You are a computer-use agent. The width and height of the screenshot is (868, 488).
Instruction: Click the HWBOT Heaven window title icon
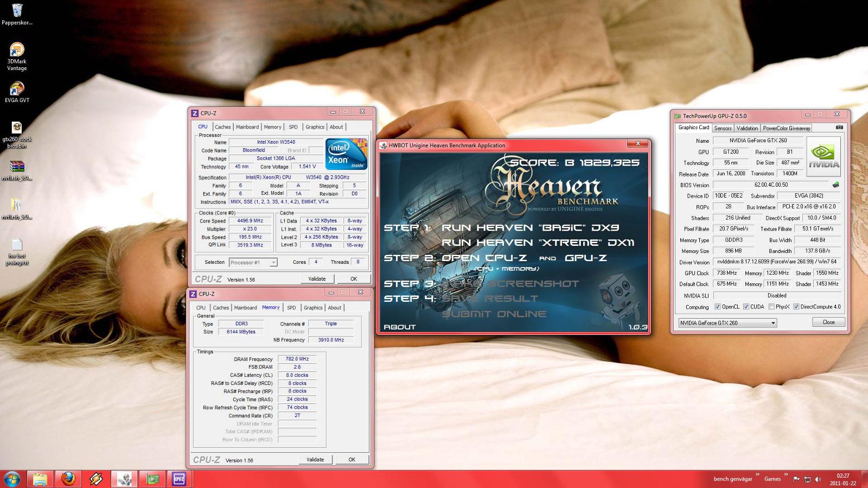pos(383,145)
